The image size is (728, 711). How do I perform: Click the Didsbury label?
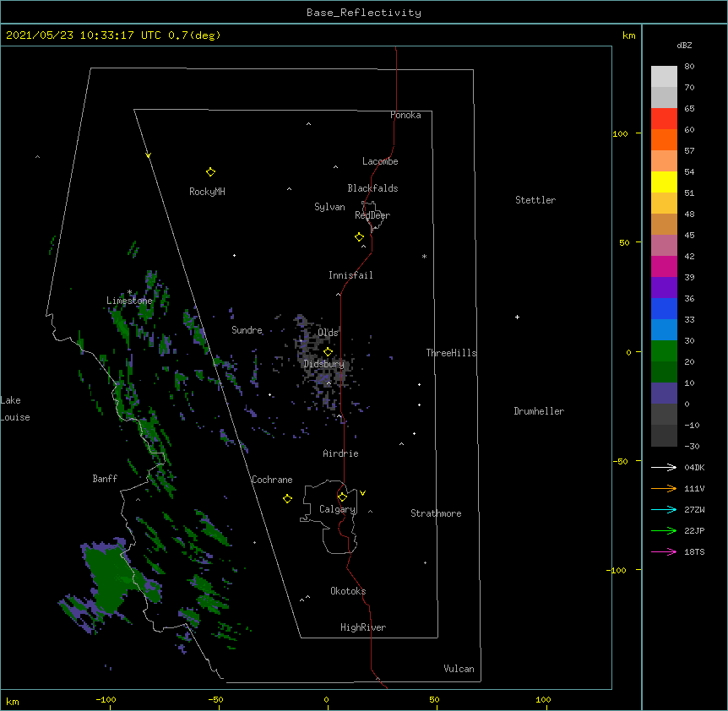[324, 364]
